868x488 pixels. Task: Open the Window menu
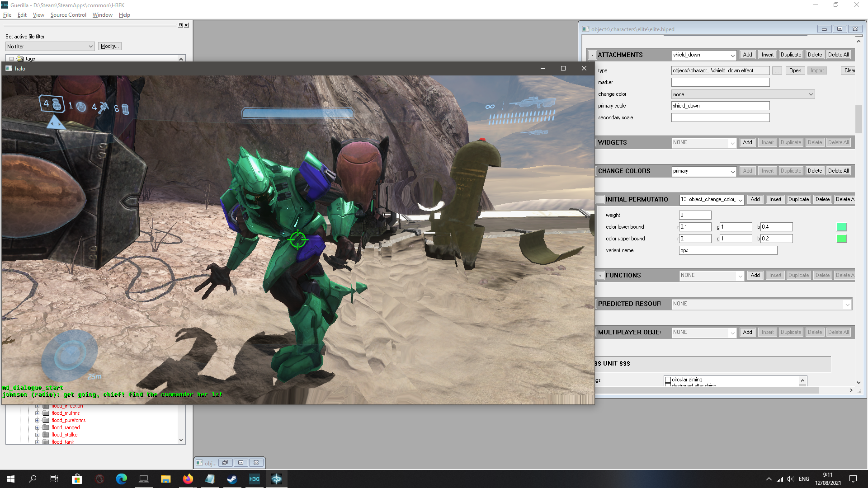(102, 15)
